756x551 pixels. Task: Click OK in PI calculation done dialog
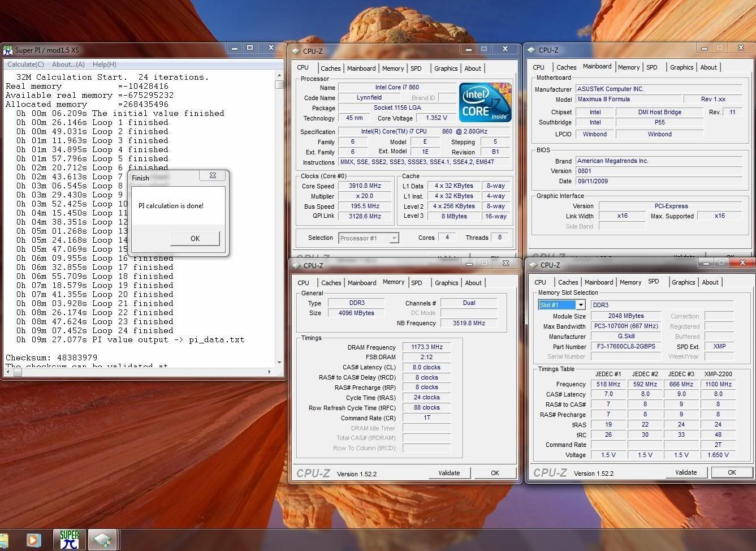pos(195,239)
